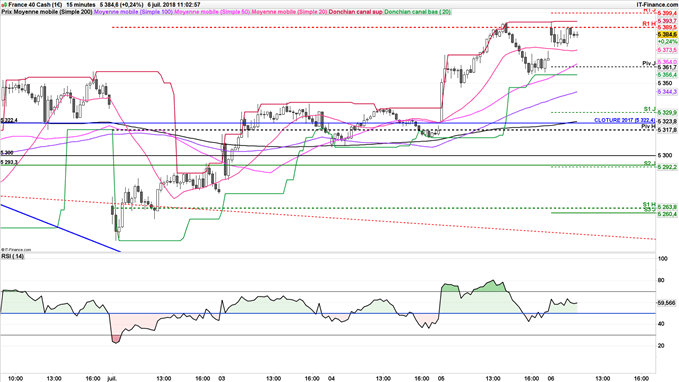Click the 5 323,8 price tag
Screen dimensions: 679x382
tap(667, 121)
